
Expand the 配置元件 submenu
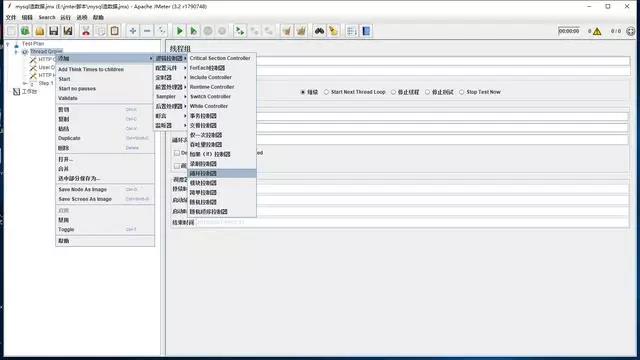[170, 68]
